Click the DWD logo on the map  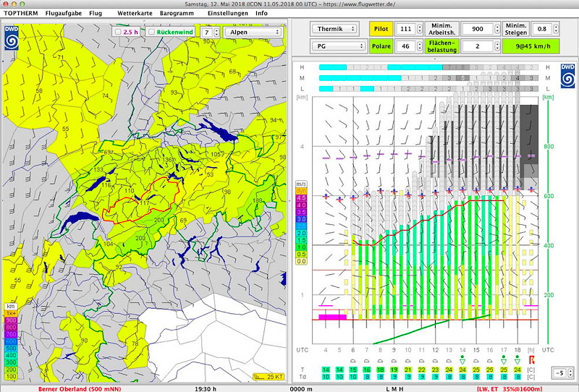[12, 38]
